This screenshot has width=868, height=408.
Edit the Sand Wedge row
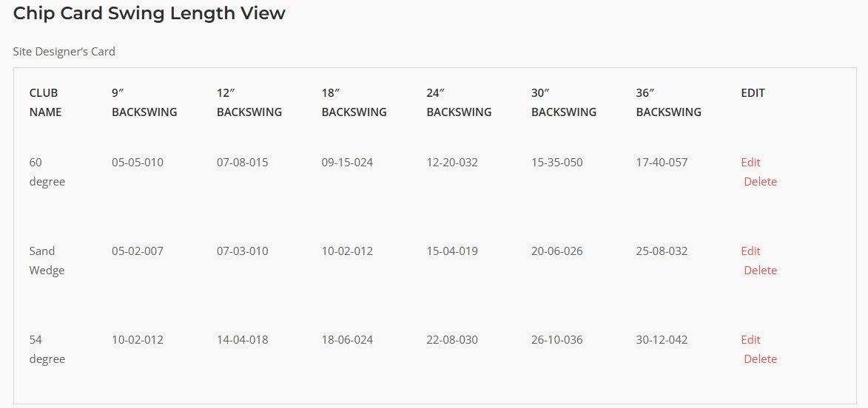pyautogui.click(x=750, y=251)
